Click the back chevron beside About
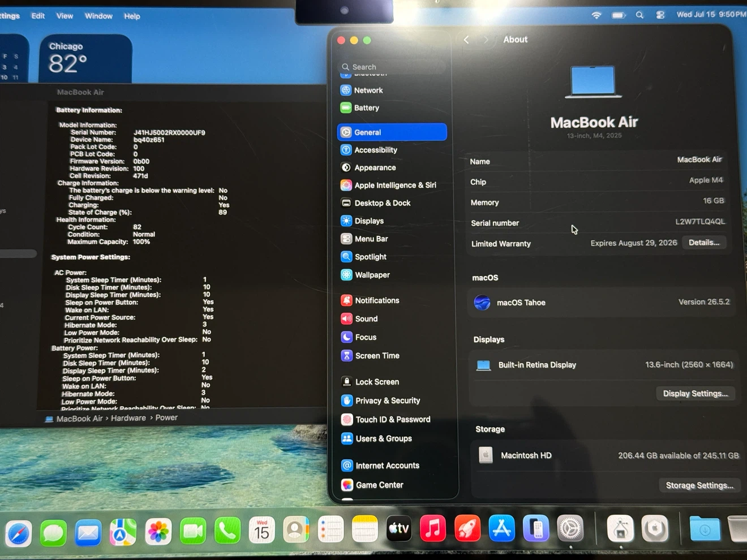The image size is (747, 560). pyautogui.click(x=466, y=40)
